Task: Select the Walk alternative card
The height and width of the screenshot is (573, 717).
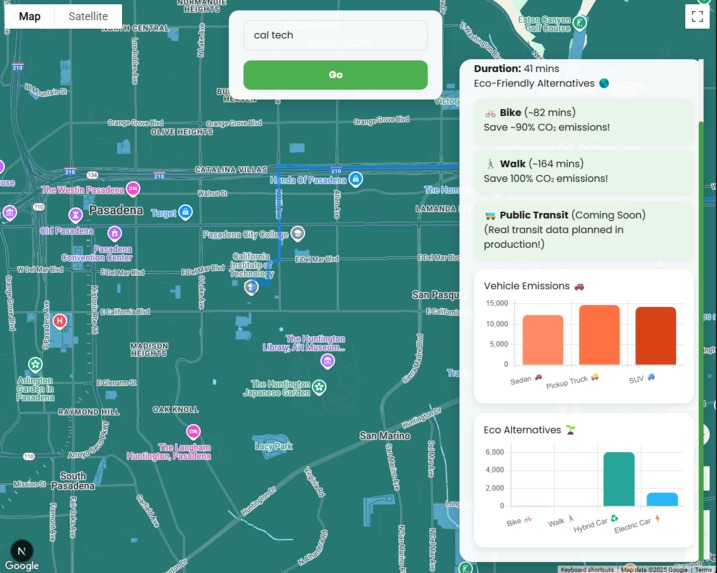Action: pos(584,171)
